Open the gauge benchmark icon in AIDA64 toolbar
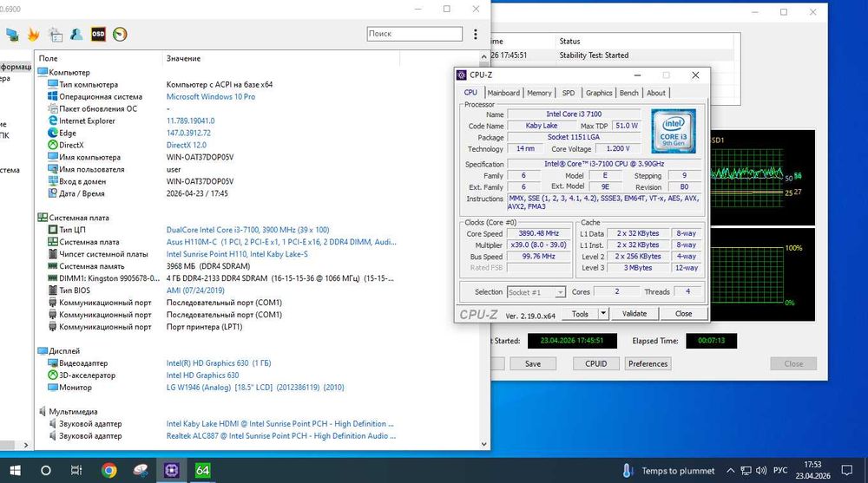The height and width of the screenshot is (483, 868). point(120,35)
